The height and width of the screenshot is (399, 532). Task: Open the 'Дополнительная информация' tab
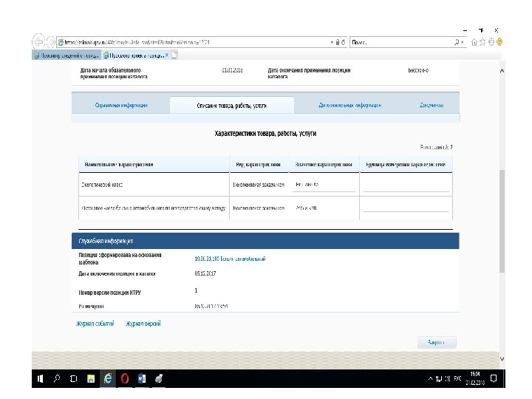349,105
